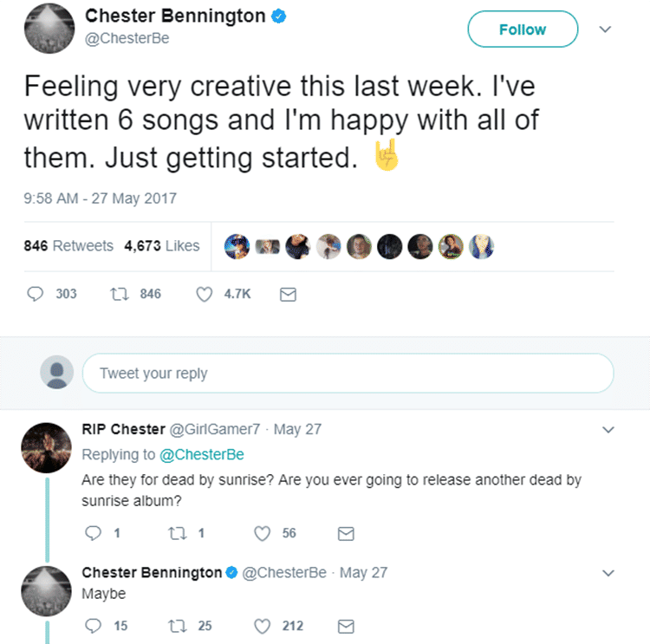Click the "Replying to @ChesterBe" mention link

(202, 454)
